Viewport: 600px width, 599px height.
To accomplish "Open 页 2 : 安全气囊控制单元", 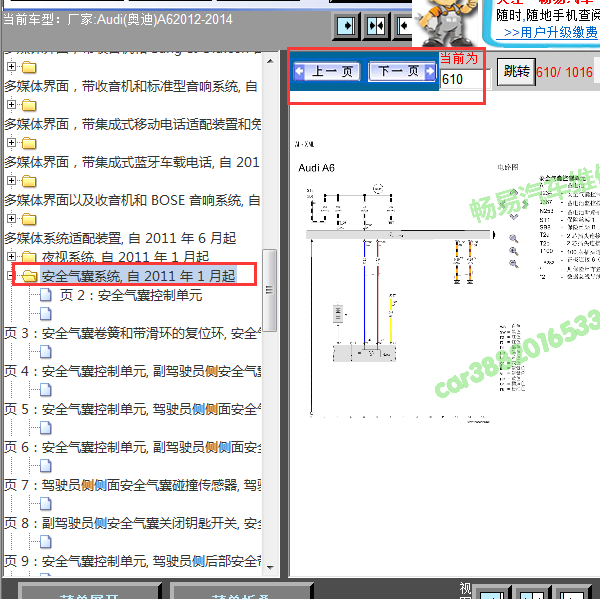I will tap(131, 295).
